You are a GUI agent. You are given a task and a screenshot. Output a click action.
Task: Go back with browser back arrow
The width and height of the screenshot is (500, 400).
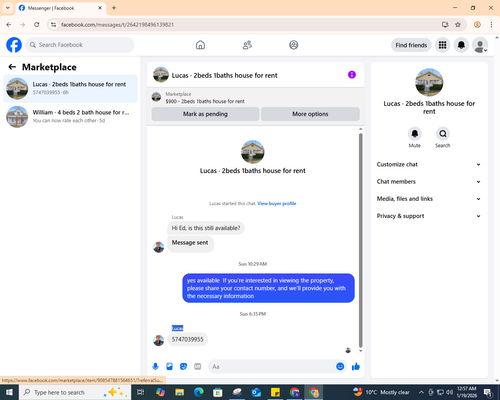9,25
